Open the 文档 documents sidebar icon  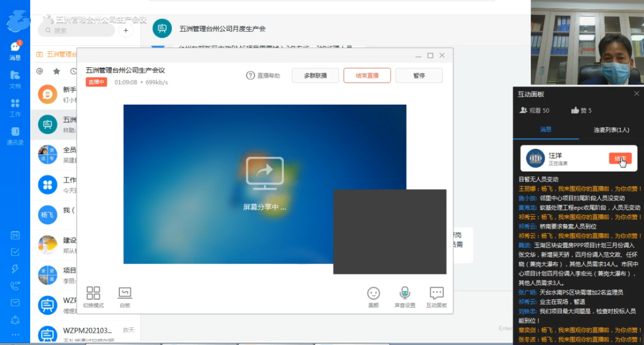coord(15,78)
